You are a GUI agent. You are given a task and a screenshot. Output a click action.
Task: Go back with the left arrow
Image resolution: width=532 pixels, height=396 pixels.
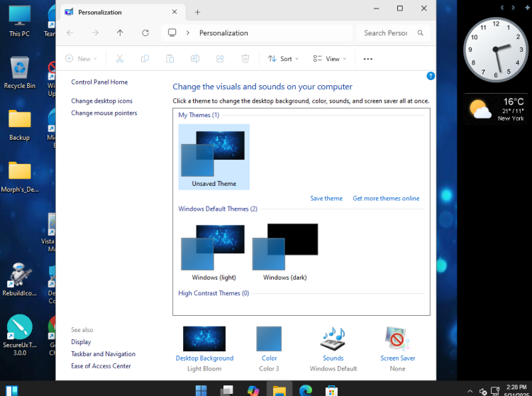(x=70, y=33)
